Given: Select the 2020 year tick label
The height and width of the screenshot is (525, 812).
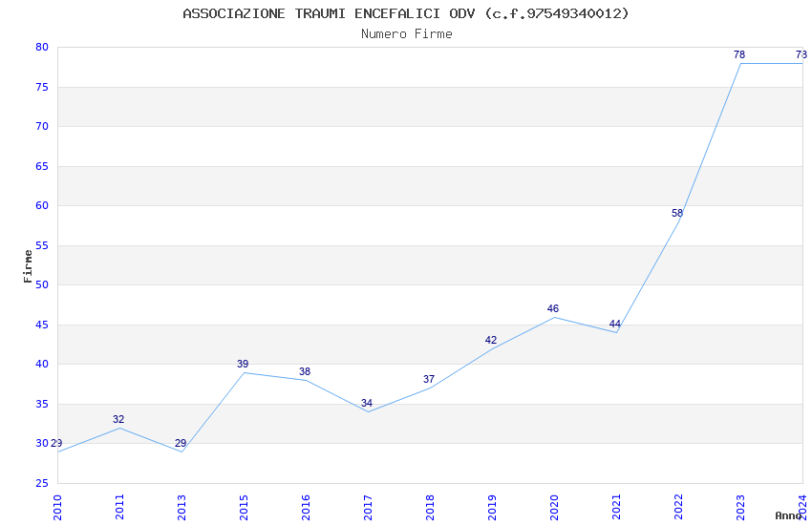Looking at the screenshot, I should [554, 507].
